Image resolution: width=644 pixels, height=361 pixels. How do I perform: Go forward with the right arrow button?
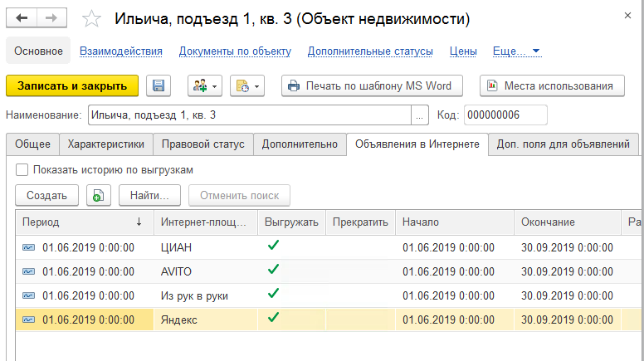click(51, 18)
